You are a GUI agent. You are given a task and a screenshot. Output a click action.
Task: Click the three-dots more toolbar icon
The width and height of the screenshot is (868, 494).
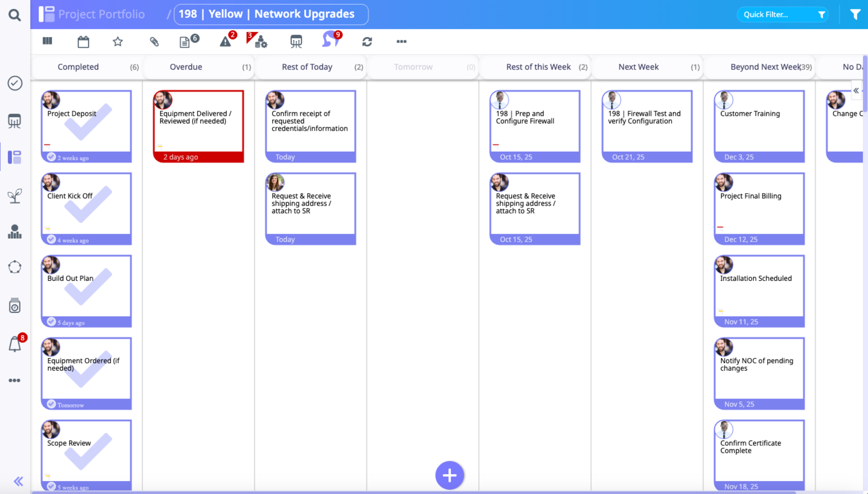click(x=402, y=41)
